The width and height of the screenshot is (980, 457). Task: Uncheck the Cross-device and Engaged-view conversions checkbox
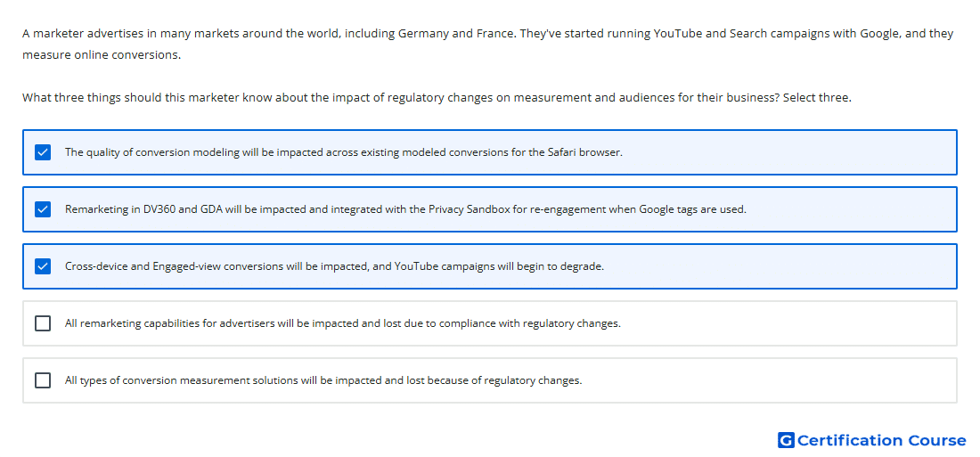click(x=43, y=266)
